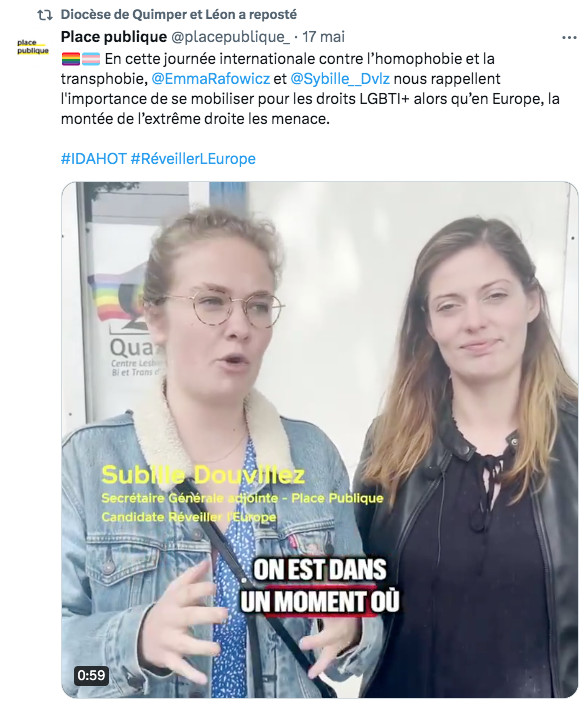Click "Diocèse de Quimper et Léon a reposté"
Screen dimensions: 588x707
pyautogui.click(x=179, y=14)
